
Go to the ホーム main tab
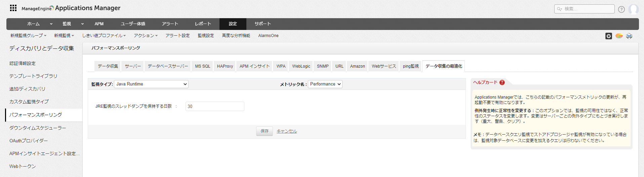tap(33, 24)
